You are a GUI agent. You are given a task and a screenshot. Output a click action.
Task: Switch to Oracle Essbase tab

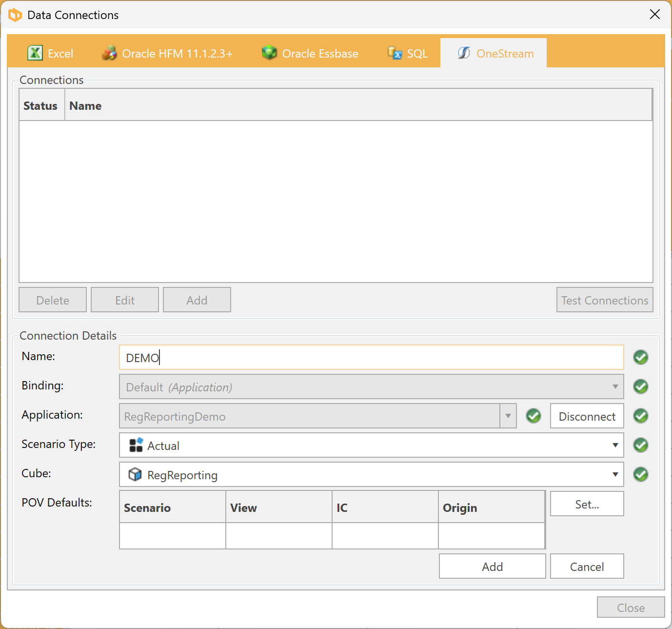pyautogui.click(x=310, y=53)
